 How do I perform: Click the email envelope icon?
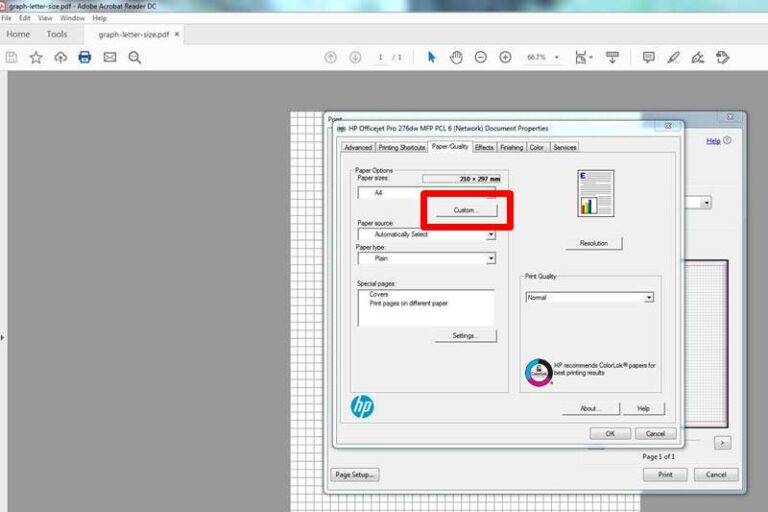(110, 58)
